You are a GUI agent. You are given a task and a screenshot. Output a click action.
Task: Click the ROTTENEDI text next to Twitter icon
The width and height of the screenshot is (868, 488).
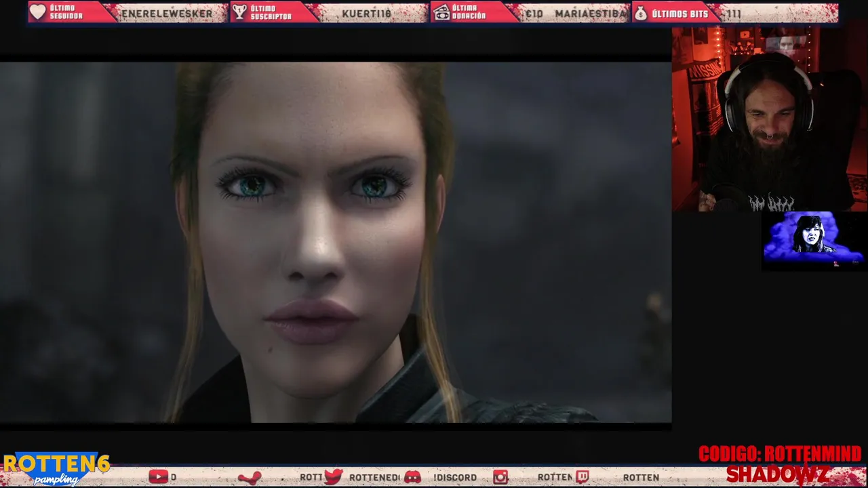tap(374, 478)
